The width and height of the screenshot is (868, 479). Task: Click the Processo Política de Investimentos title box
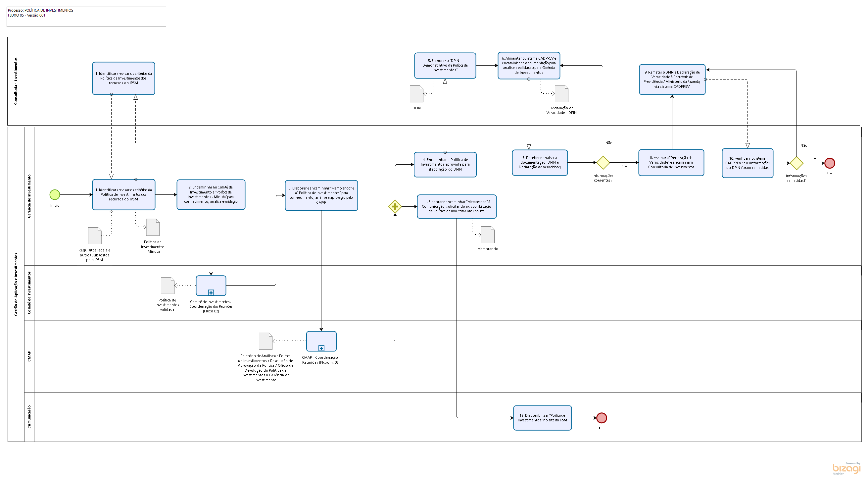(x=86, y=17)
